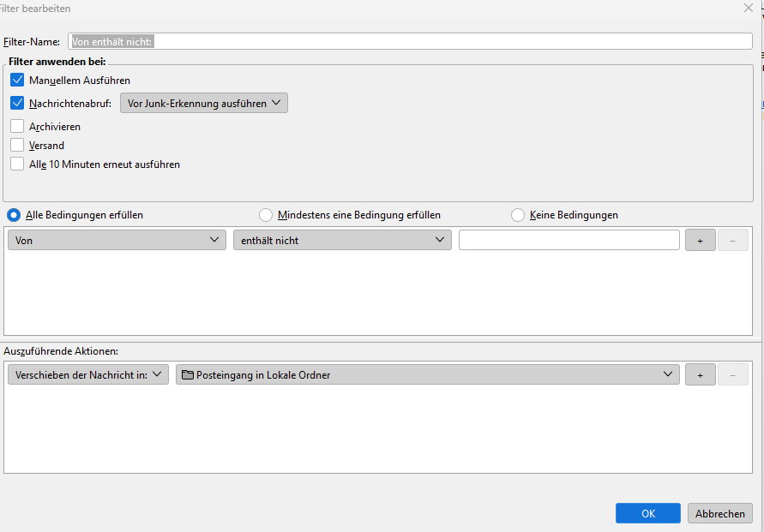764x532 pixels.
Task: Remove the filter condition row
Action: point(732,241)
